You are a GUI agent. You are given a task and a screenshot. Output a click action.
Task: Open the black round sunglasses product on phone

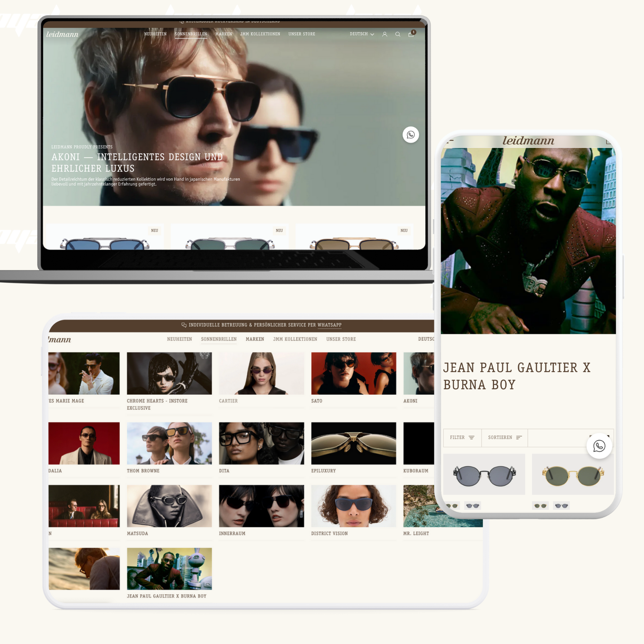tap(484, 474)
